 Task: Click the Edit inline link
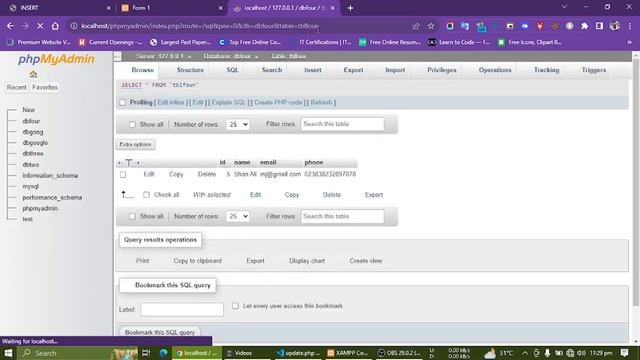(171, 102)
